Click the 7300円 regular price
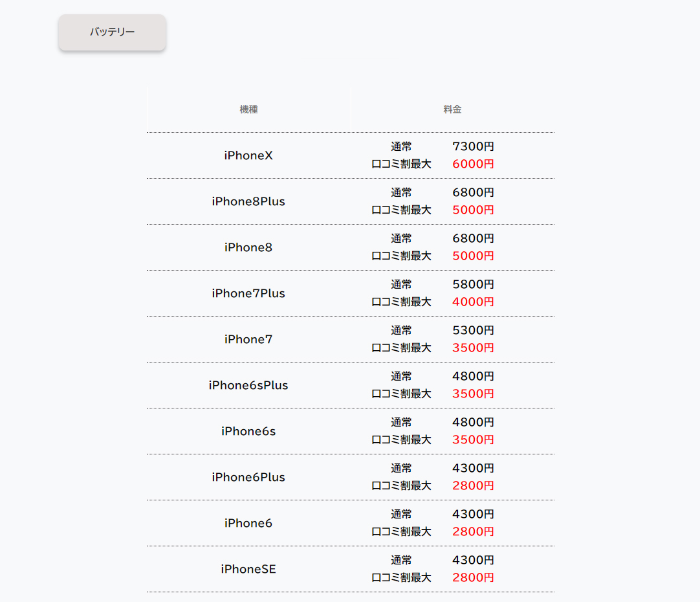Screen dimensions: 700x602 473,146
